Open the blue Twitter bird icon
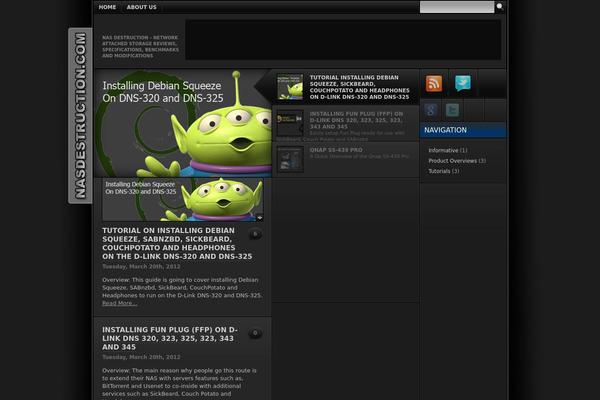600x400 pixels. click(463, 83)
